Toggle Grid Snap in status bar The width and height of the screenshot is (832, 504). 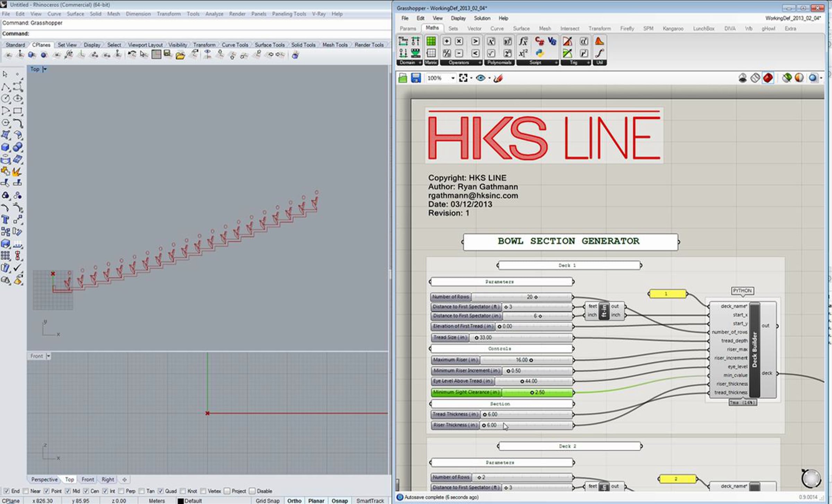(267, 501)
